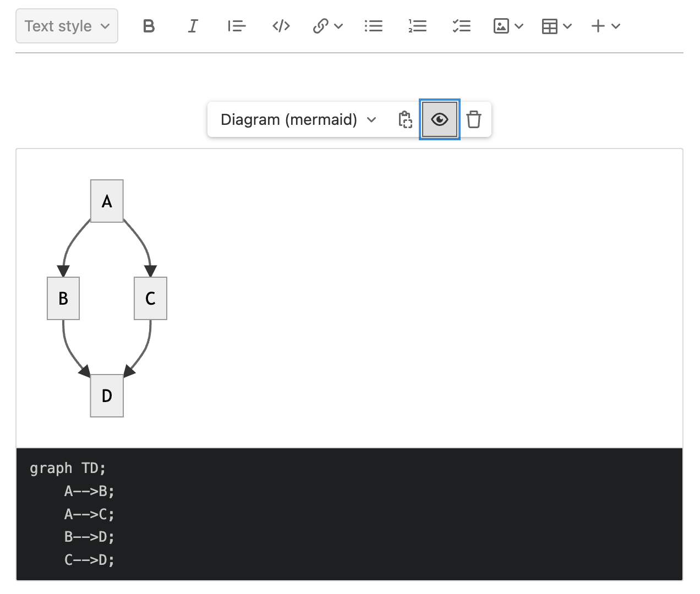Expand the link options chevron
The width and height of the screenshot is (700, 594).
pyautogui.click(x=339, y=26)
